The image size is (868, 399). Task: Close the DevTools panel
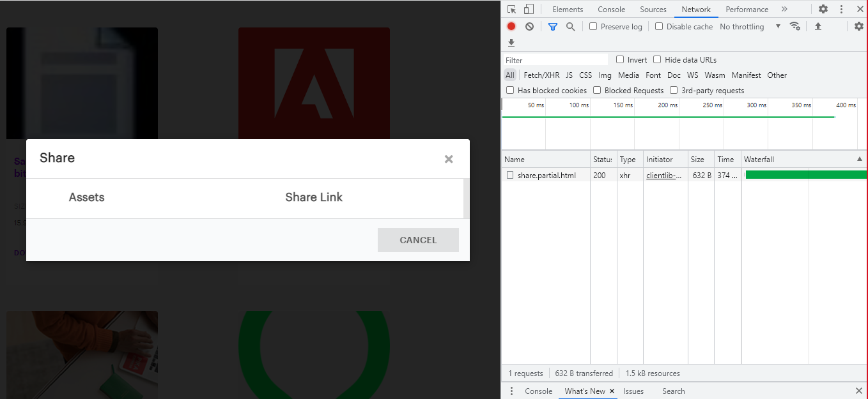pos(860,9)
